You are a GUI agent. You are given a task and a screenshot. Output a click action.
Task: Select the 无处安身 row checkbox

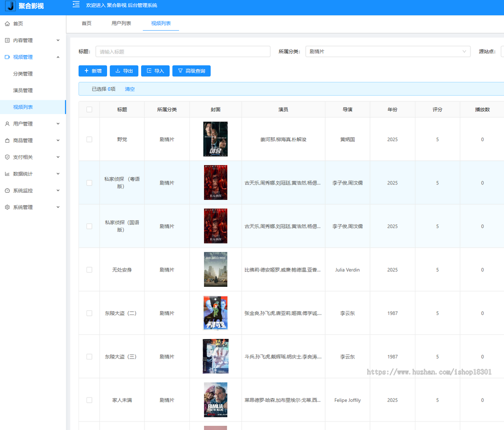[x=89, y=270]
